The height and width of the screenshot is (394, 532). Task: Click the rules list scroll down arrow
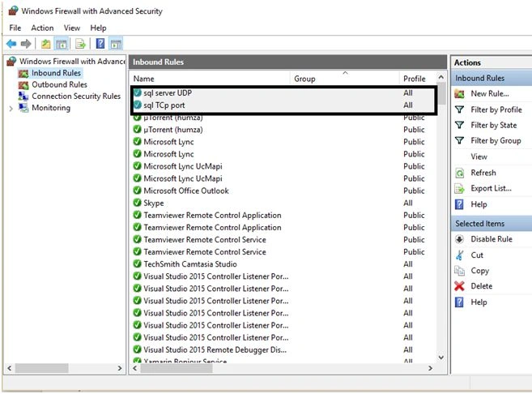(x=441, y=358)
